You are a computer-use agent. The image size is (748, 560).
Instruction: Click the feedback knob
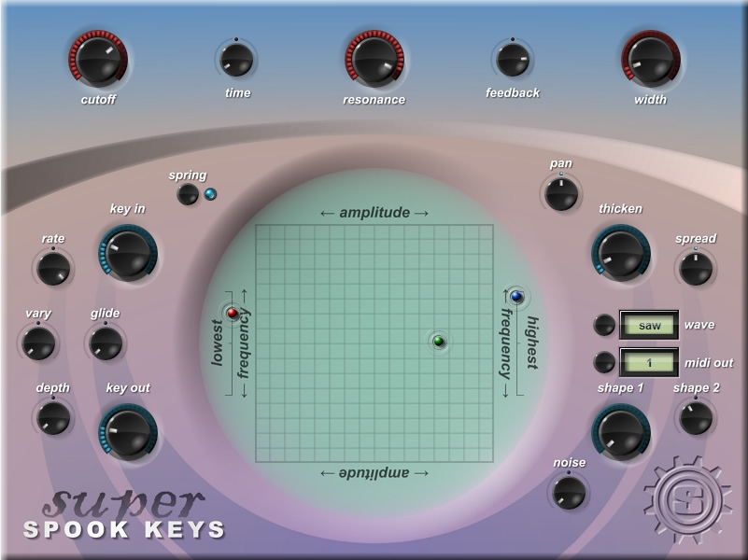tap(513, 60)
